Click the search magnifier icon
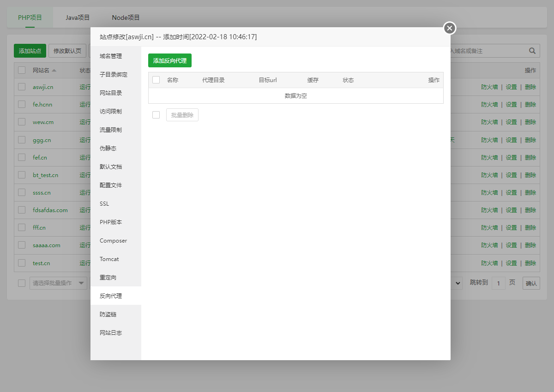 [x=532, y=51]
